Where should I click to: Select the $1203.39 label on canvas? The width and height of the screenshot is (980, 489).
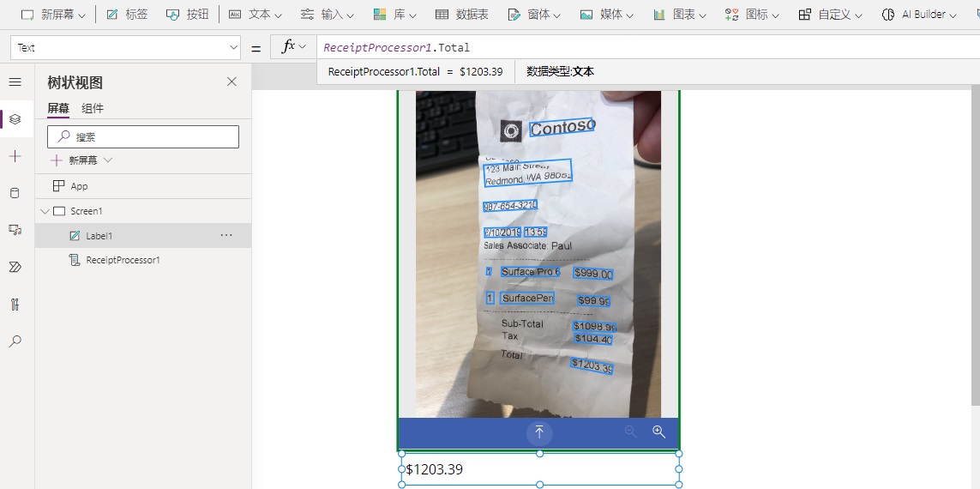pos(540,469)
